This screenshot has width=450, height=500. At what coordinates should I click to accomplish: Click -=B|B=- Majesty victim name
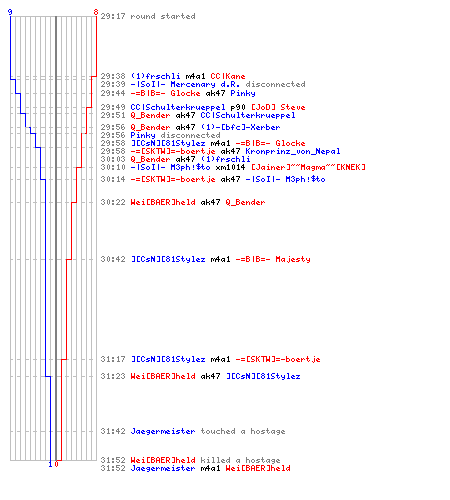tap(273, 259)
